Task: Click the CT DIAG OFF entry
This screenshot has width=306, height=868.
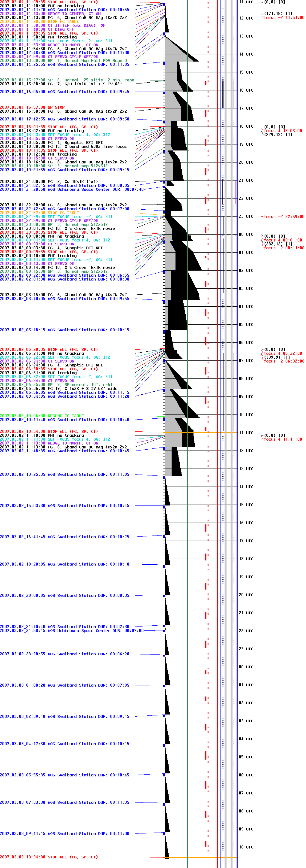Action: coord(37,29)
